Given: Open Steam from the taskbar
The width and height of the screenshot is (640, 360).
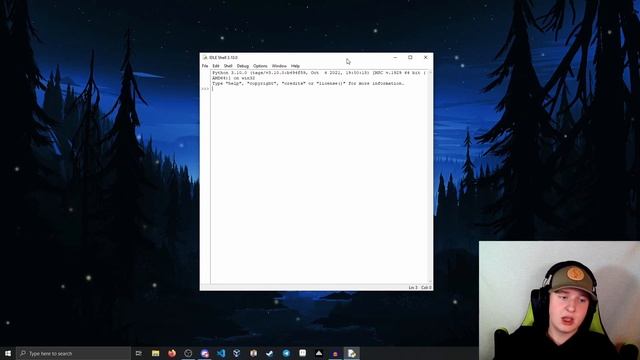Looking at the screenshot, I should click(x=270, y=353).
